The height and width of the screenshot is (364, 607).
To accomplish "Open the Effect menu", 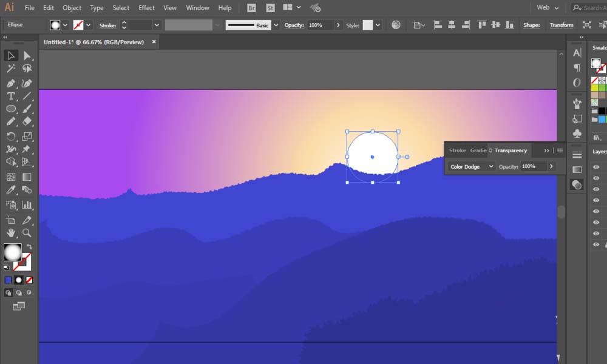I will click(x=146, y=8).
